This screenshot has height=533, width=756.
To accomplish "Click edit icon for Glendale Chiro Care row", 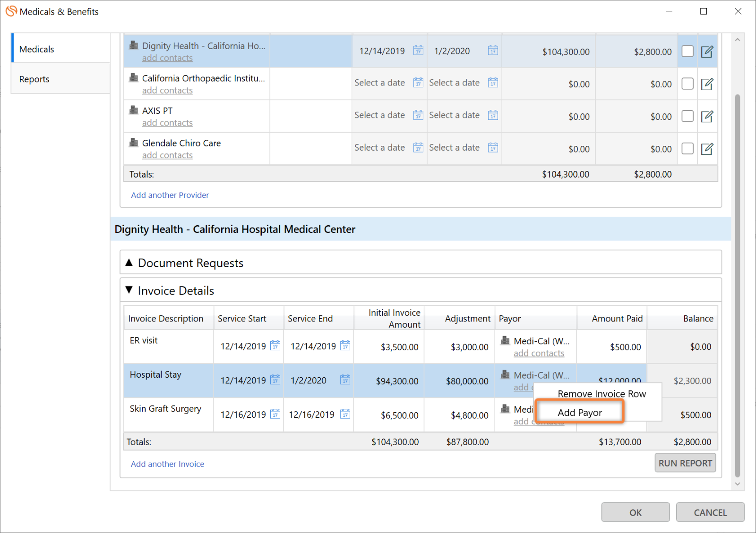I will 707,149.
